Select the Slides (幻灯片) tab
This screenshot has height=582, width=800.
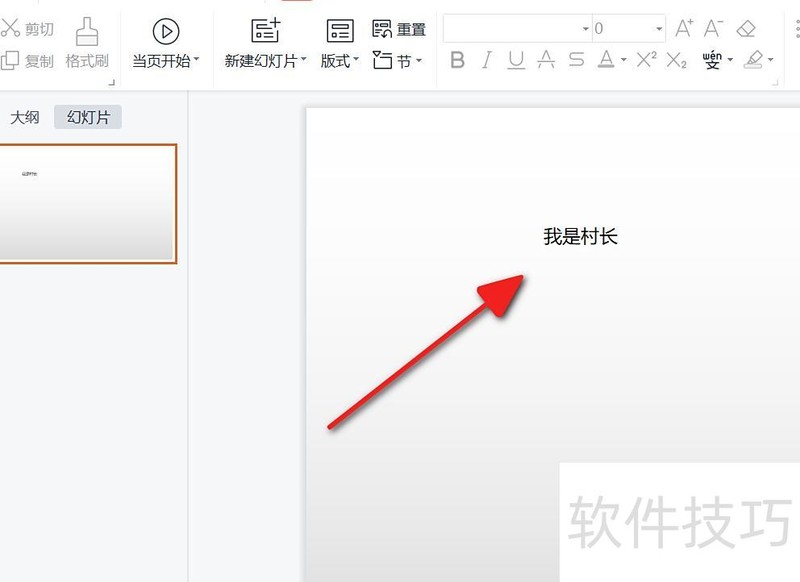point(89,117)
